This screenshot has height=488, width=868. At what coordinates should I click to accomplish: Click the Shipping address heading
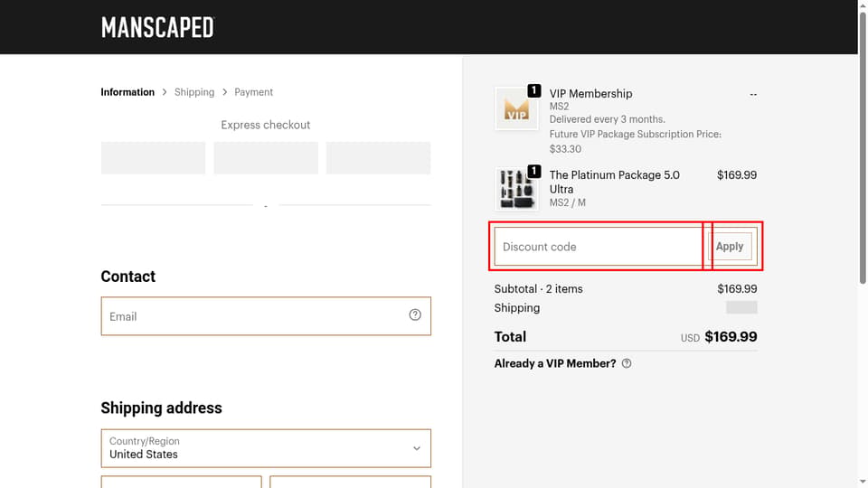point(161,408)
